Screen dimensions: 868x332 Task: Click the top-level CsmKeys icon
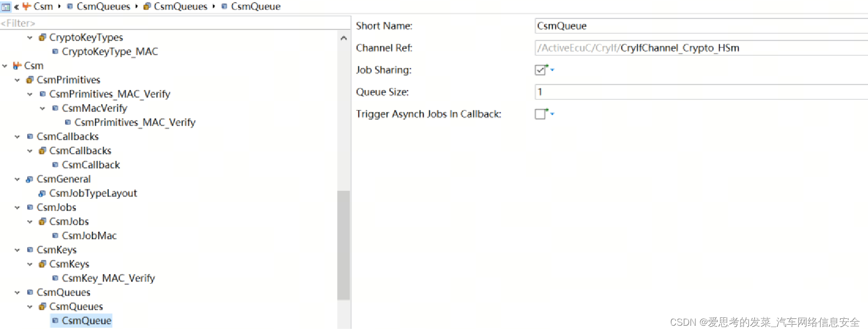click(30, 250)
